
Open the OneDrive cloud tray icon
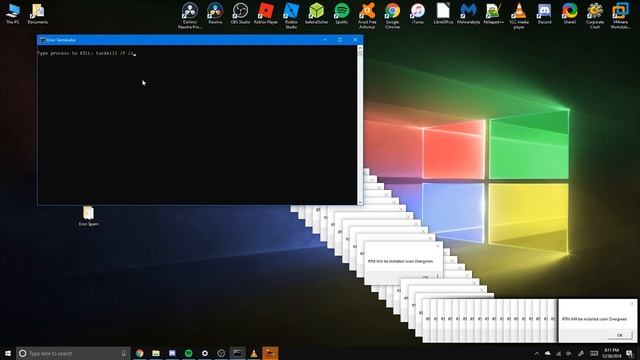coord(547,353)
